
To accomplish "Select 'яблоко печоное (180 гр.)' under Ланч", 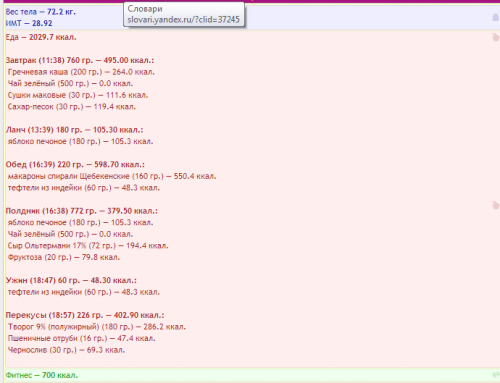I will pyautogui.click(x=80, y=142).
